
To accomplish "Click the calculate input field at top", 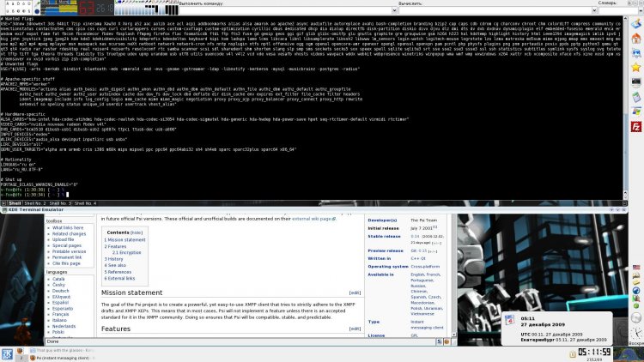I will (495, 10).
